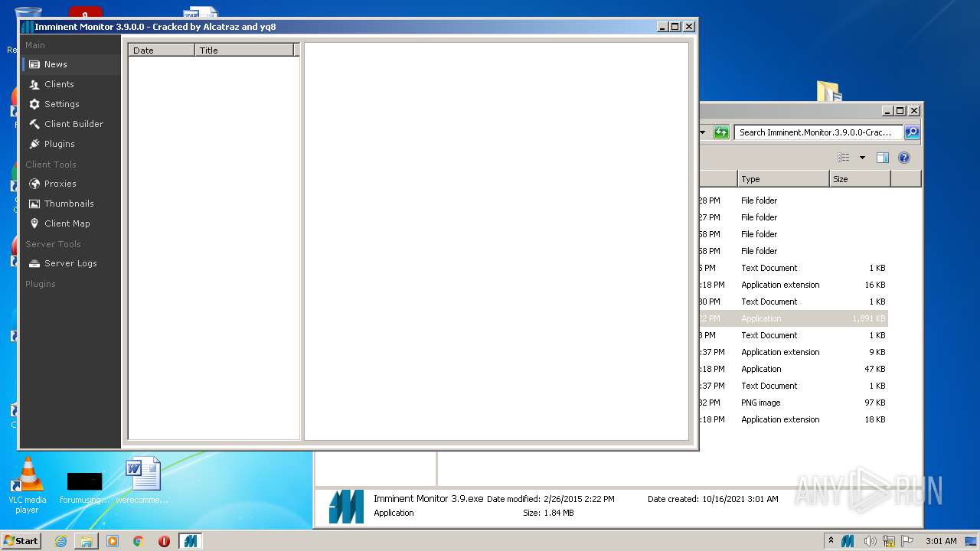Open the Clients list in sidebar
The height and width of the screenshot is (551, 980).
(70, 84)
